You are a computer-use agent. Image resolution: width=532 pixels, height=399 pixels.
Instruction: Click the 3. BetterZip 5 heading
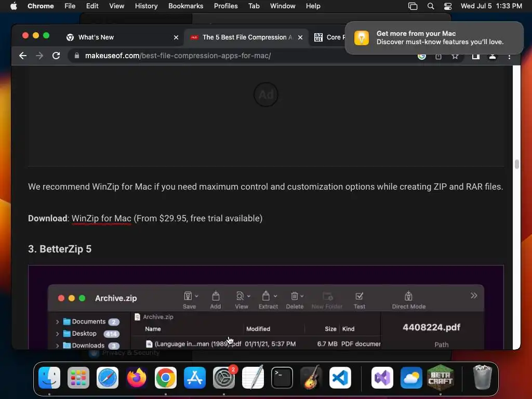click(60, 249)
